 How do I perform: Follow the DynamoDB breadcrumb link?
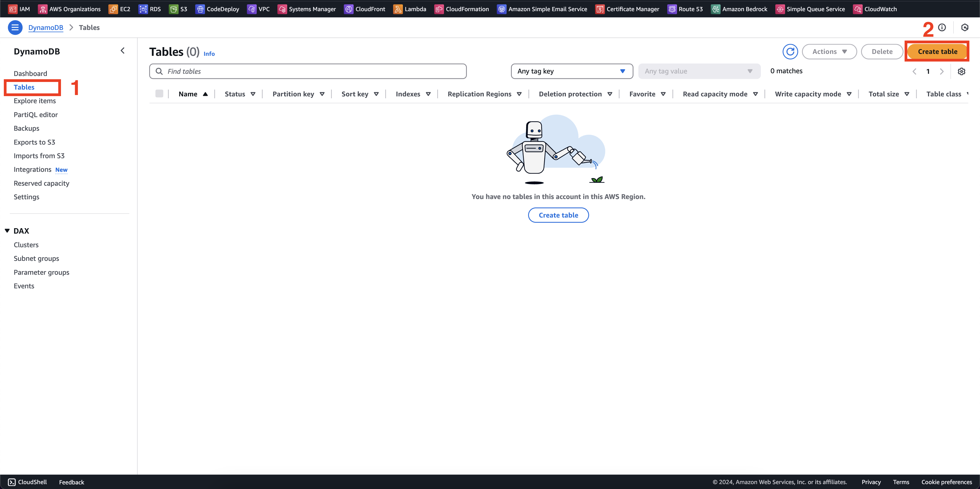point(46,27)
